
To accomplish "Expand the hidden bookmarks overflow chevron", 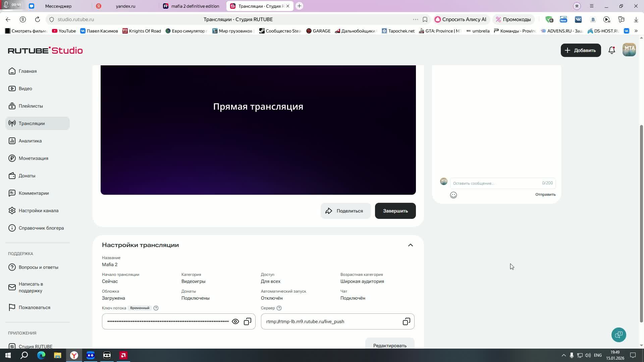I will pos(636,31).
